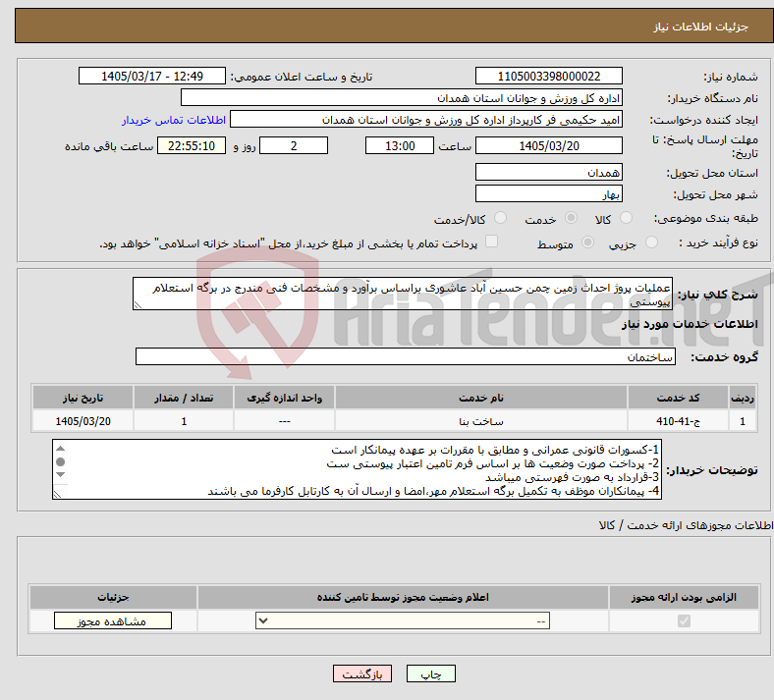Screen dimensions: 774x700
Task: Select the کالا/خدمت radio button
Action: click(x=501, y=218)
